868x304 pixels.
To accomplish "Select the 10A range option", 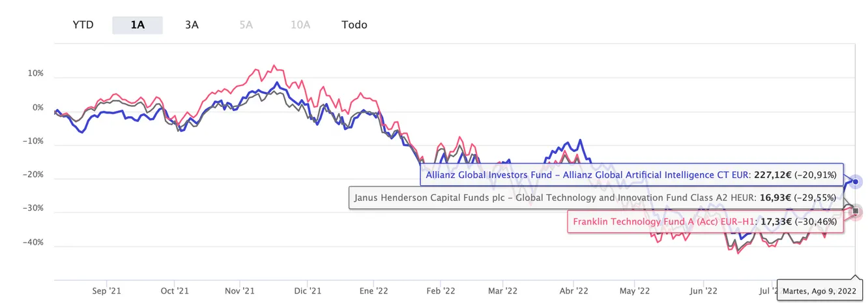I will (x=300, y=25).
